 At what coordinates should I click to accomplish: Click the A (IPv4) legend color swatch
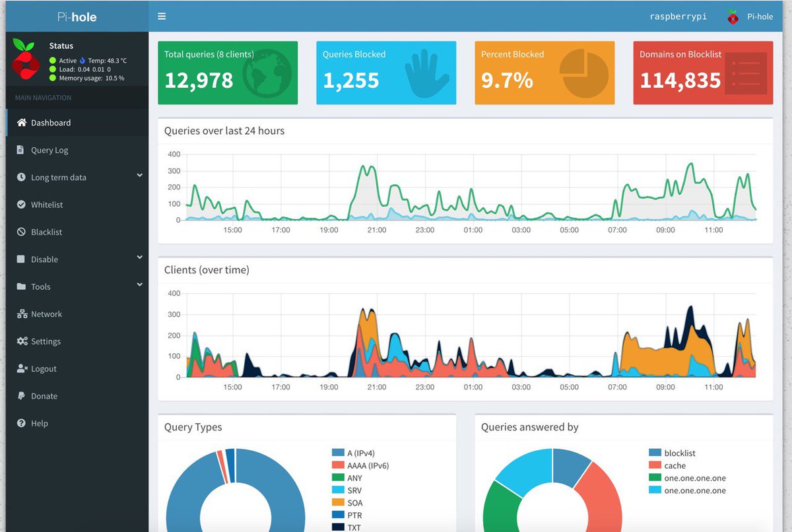point(338,453)
